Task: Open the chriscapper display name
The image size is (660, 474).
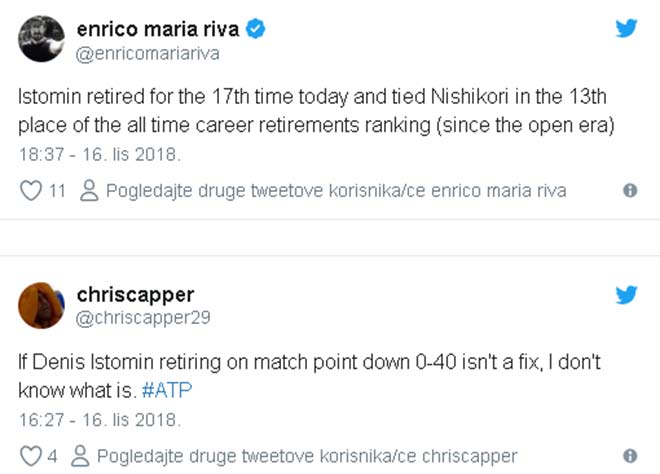Action: pos(135,295)
